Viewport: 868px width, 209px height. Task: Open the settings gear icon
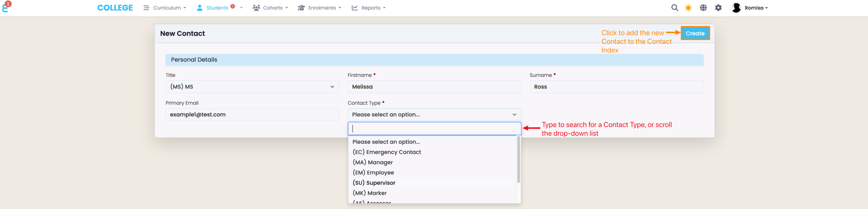[x=718, y=8]
